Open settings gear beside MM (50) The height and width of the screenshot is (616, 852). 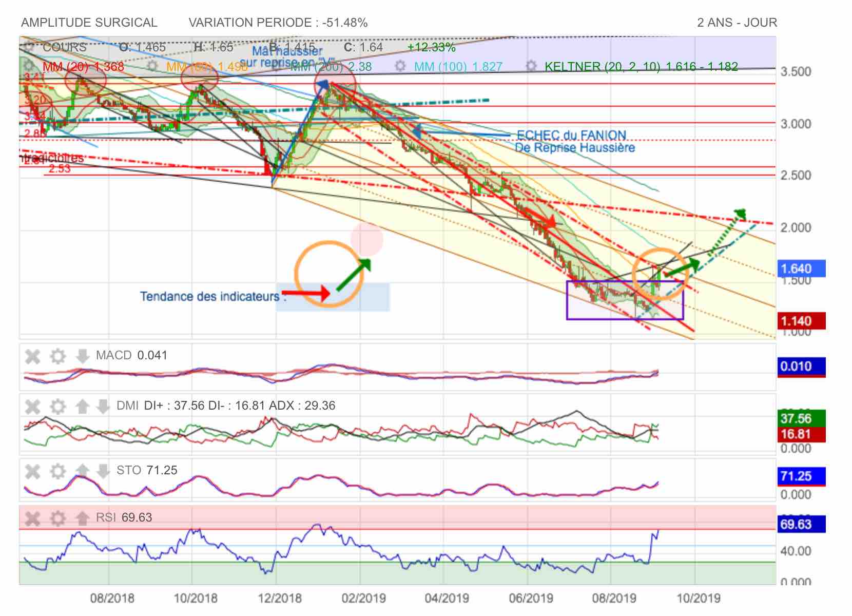coord(152,66)
